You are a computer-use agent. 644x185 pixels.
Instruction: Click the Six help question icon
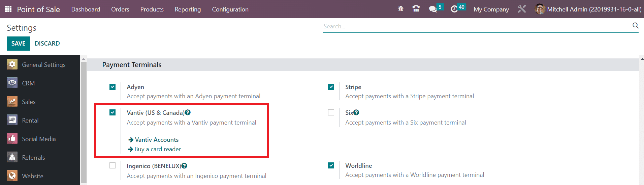click(356, 112)
